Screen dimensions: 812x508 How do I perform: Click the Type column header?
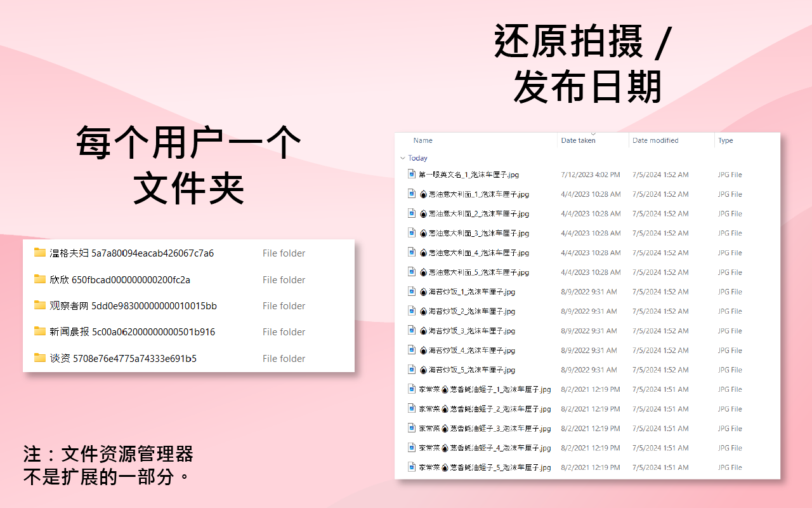[725, 140]
